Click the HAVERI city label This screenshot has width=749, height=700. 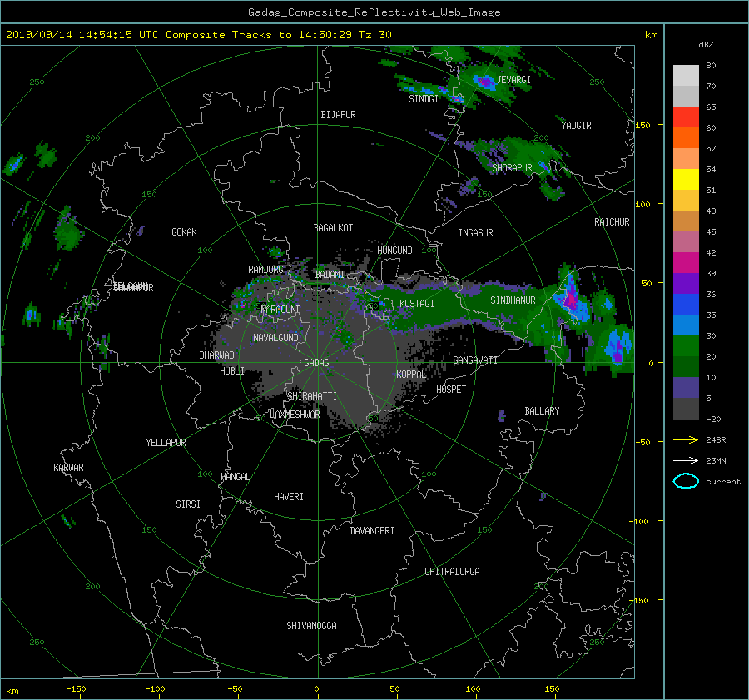pyautogui.click(x=289, y=497)
